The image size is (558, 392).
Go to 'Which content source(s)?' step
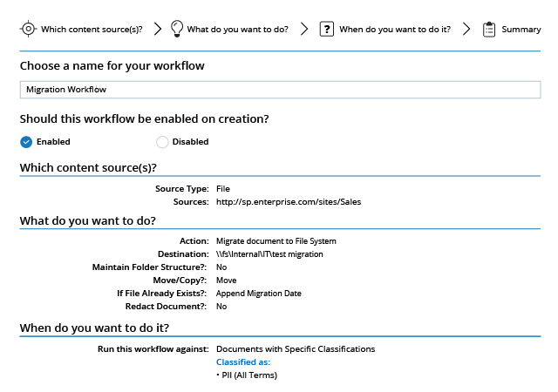(x=92, y=29)
